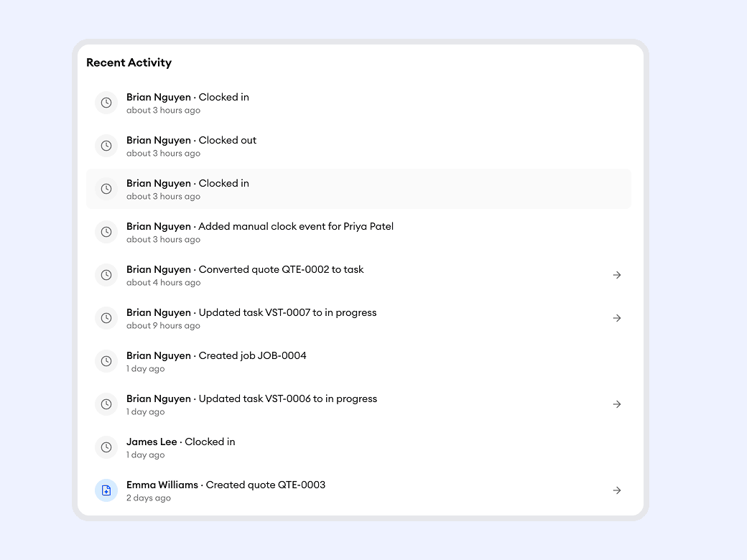Viewport: 747px width, 560px height.
Task: Select the Brian Nguyen Clocked out entry text
Action: (191, 140)
